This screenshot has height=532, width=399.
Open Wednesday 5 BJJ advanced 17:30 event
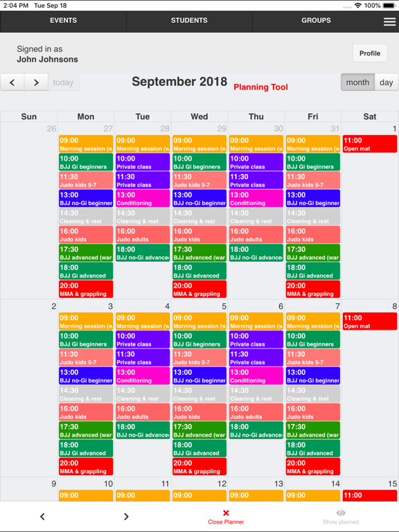tap(199, 431)
